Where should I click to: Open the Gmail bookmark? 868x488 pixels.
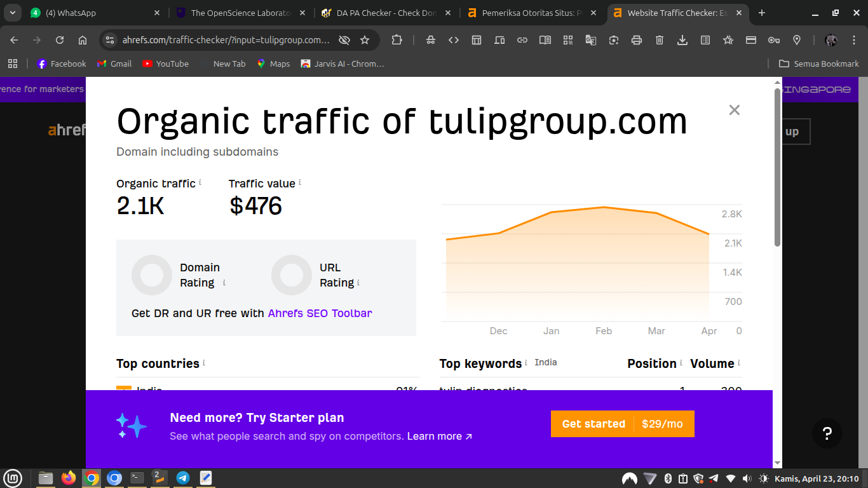(x=114, y=64)
